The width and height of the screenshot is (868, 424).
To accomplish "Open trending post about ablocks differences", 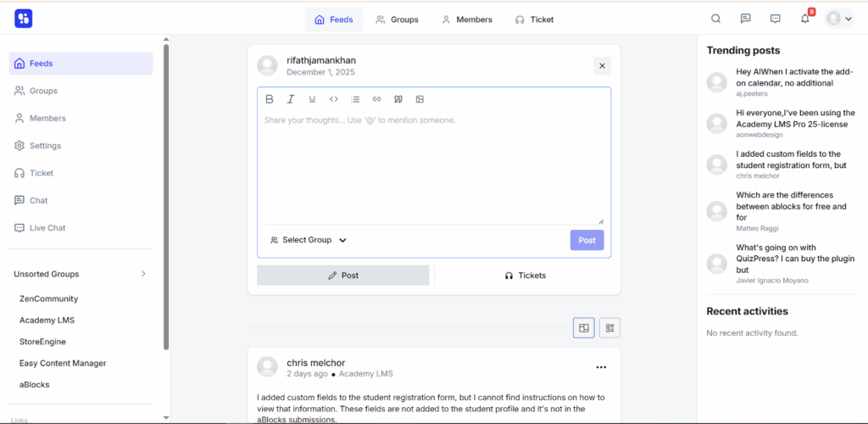I will click(791, 206).
